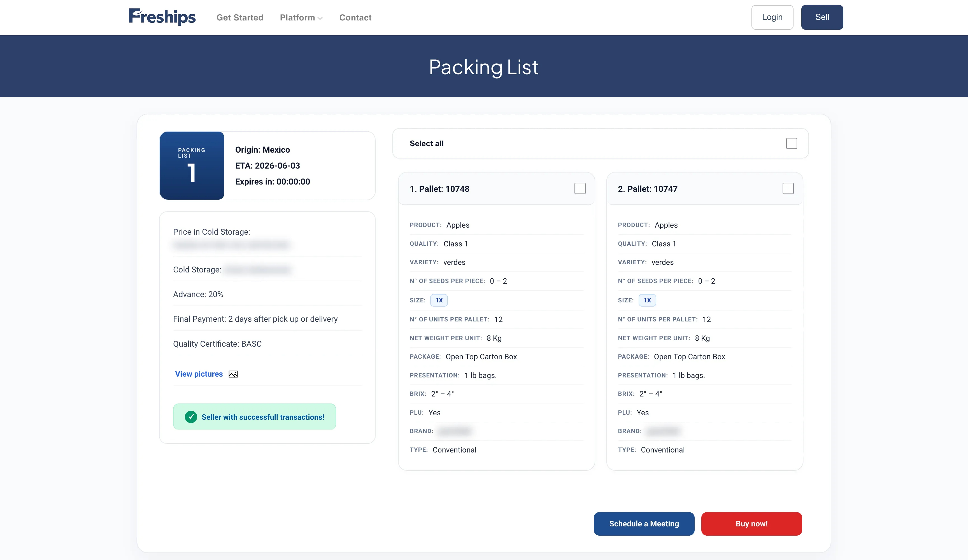Click the Login button

[772, 17]
